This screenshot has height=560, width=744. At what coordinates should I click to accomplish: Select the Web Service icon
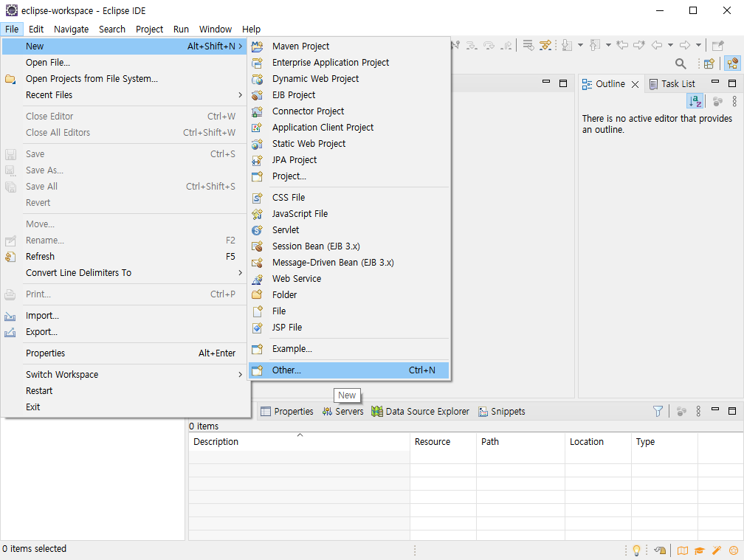point(257,279)
